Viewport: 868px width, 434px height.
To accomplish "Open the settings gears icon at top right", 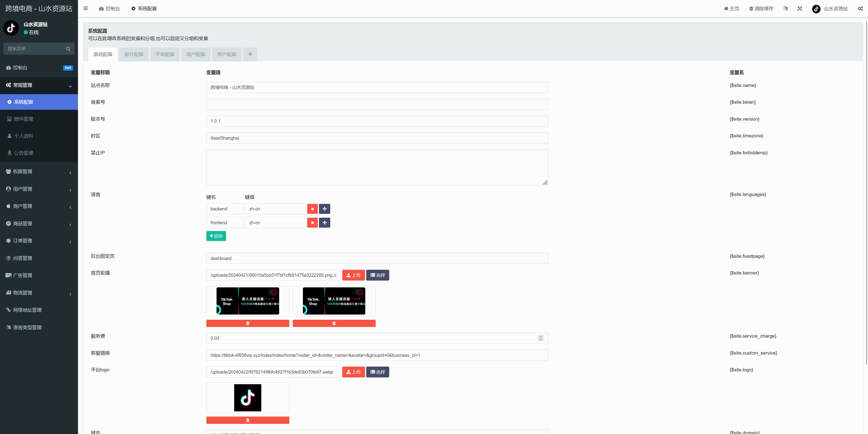I will pyautogui.click(x=860, y=8).
